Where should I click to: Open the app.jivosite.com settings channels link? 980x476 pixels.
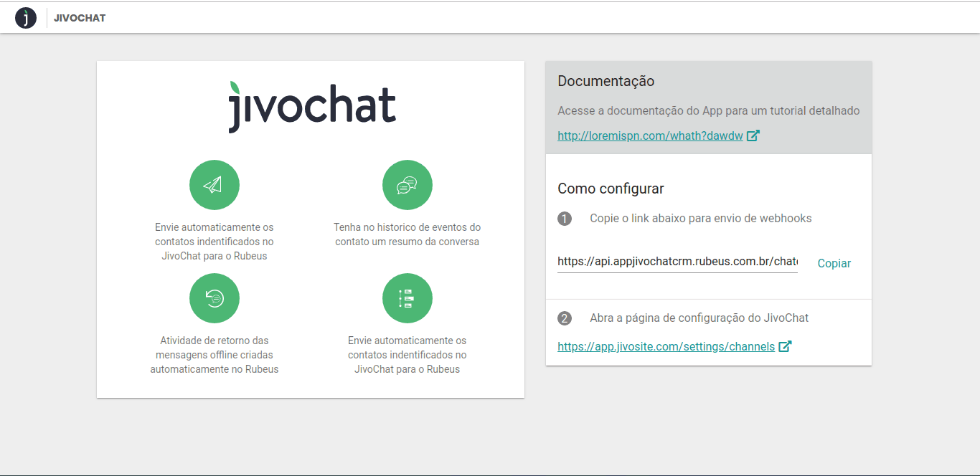click(x=666, y=346)
